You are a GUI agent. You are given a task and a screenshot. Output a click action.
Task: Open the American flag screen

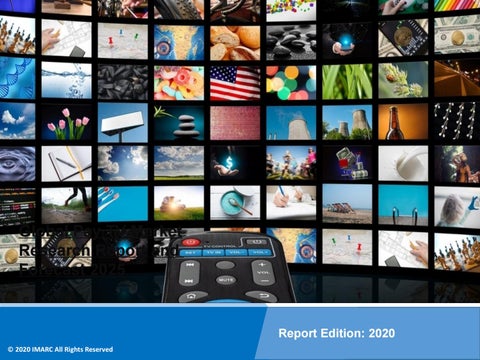[235, 83]
